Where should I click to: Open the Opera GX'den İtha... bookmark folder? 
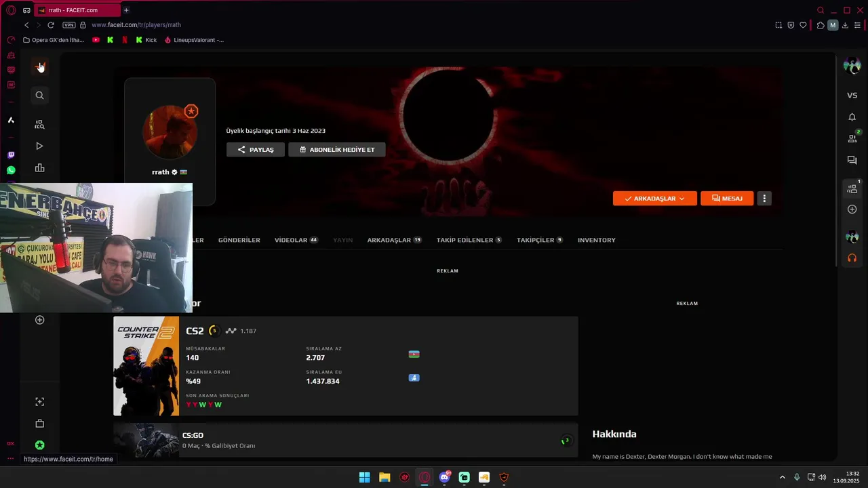tap(54, 40)
